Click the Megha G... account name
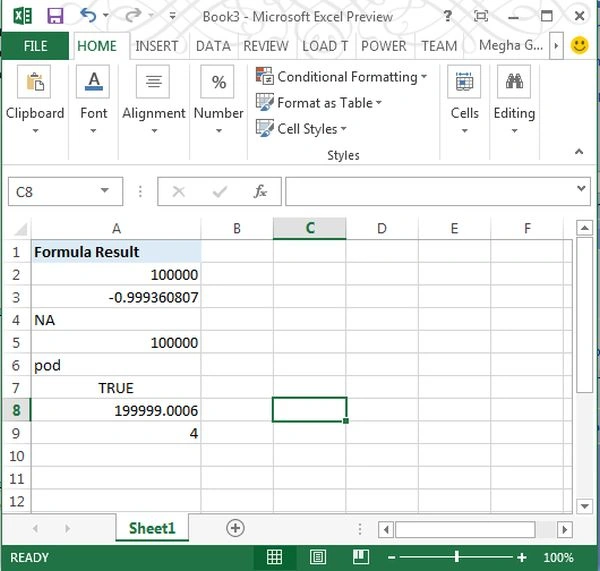 pyautogui.click(x=511, y=46)
